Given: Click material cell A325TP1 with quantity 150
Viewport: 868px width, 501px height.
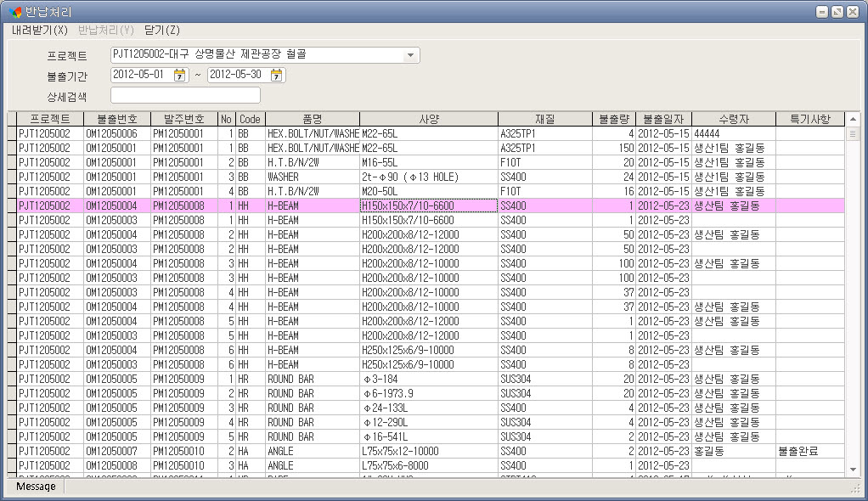Looking at the screenshot, I should click(x=545, y=148).
